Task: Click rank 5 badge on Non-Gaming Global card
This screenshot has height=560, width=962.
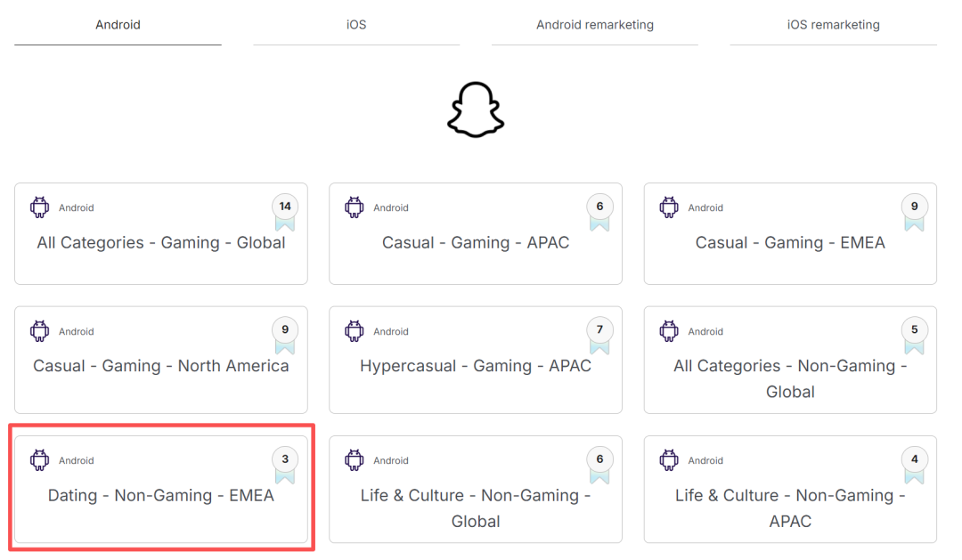Action: tap(914, 335)
